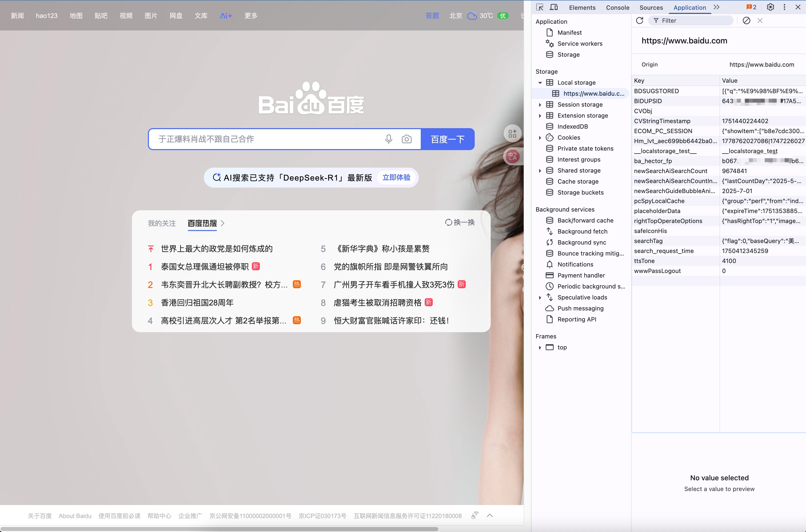The width and height of the screenshot is (806, 532).
Task: Open Push messaging service
Action: 580,308
